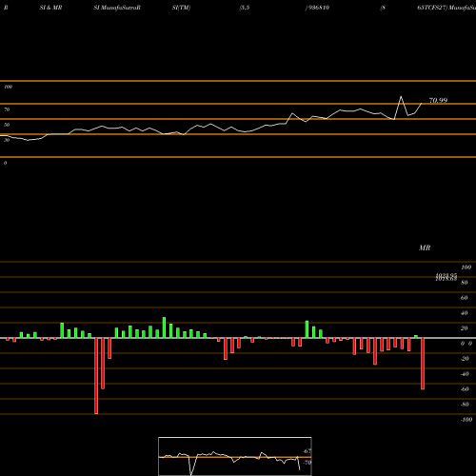Select the final red MR bar at right

[423, 364]
